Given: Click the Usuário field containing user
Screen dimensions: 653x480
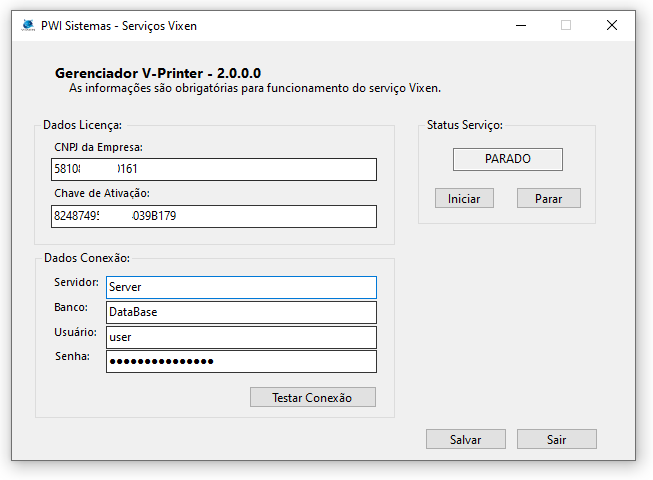Looking at the screenshot, I should [x=241, y=337].
